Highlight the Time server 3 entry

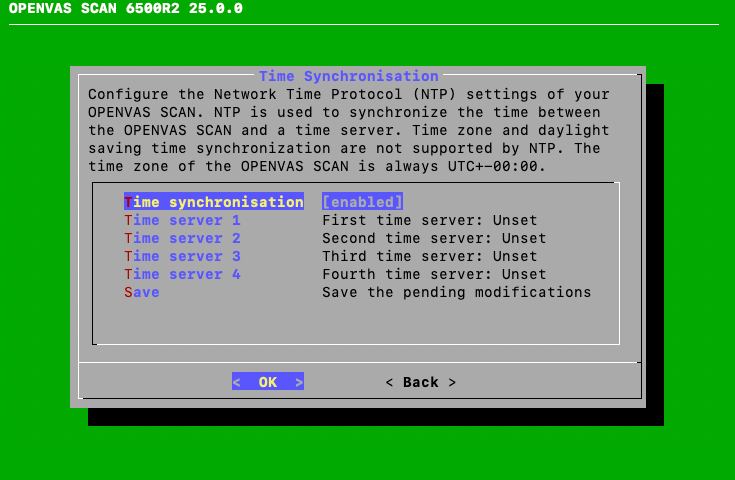click(x=182, y=256)
